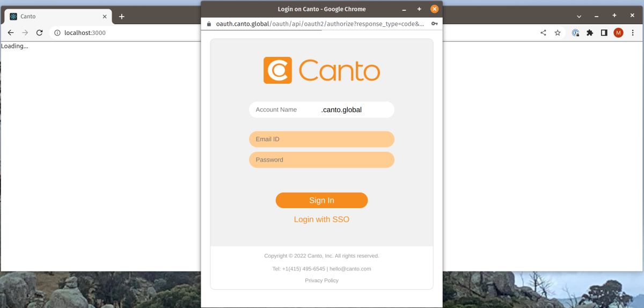Click the forward arrow in main Chrome window
Viewport: 644px width, 308px height.
pyautogui.click(x=25, y=33)
